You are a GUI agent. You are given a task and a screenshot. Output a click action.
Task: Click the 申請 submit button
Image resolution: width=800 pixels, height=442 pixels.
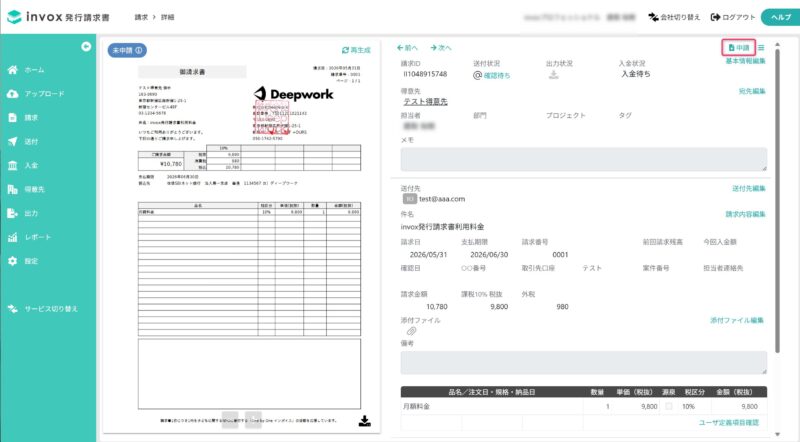point(738,47)
